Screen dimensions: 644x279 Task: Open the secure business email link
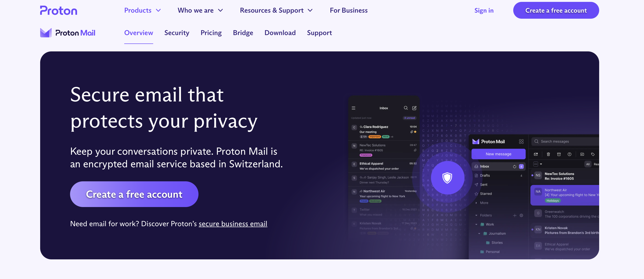click(x=233, y=224)
